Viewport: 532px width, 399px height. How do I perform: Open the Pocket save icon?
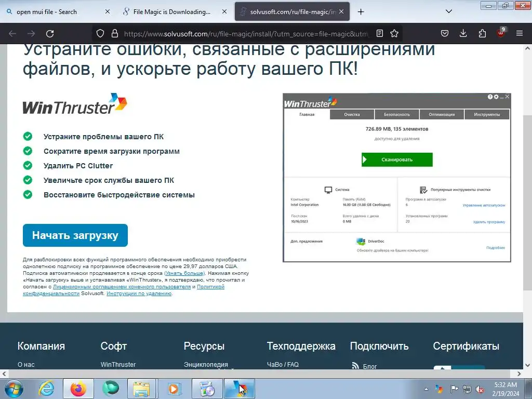pos(445,33)
